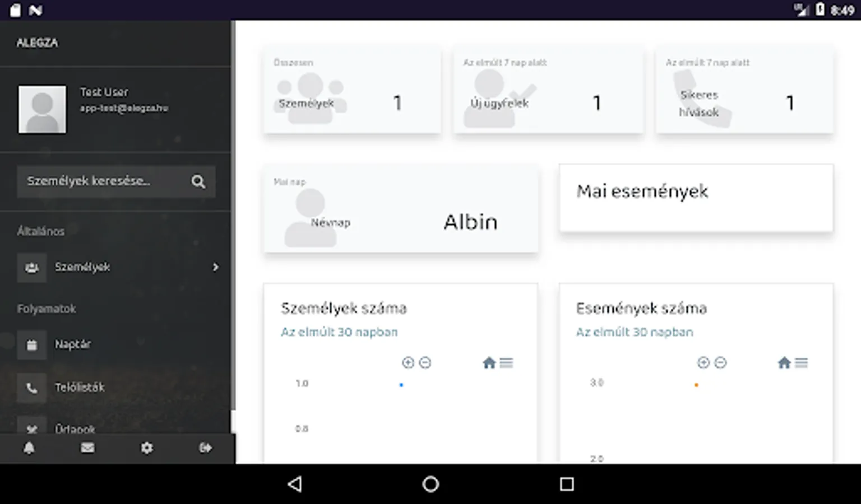Expand the Személyek submenu arrow
861x504 pixels.
click(x=216, y=267)
